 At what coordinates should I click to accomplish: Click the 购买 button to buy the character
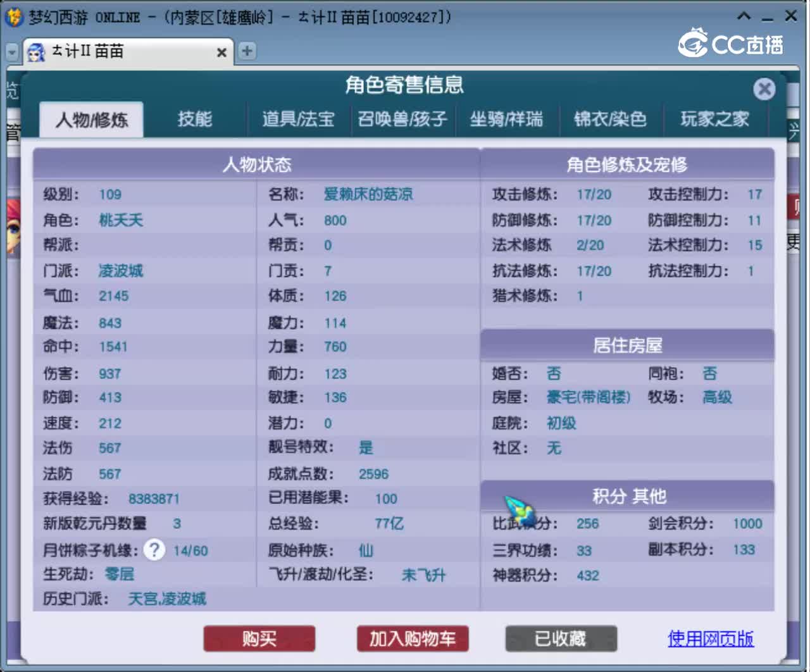click(259, 638)
